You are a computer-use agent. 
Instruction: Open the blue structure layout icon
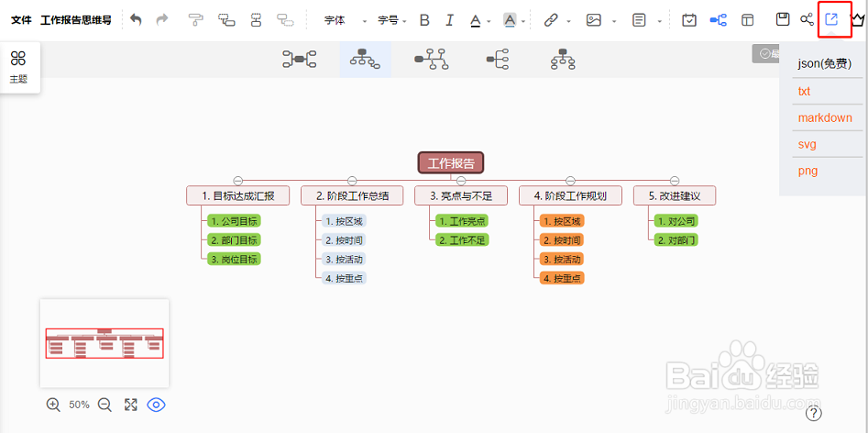pyautogui.click(x=719, y=20)
